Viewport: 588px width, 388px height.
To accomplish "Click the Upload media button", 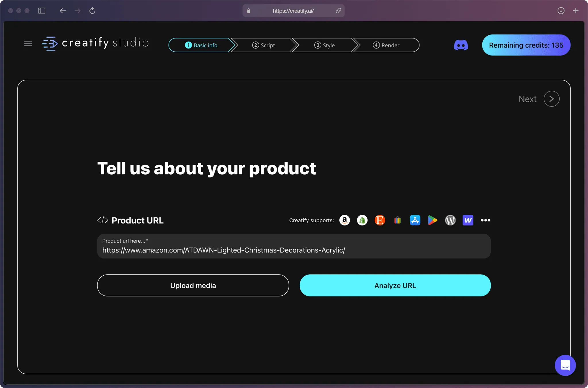I will (193, 285).
